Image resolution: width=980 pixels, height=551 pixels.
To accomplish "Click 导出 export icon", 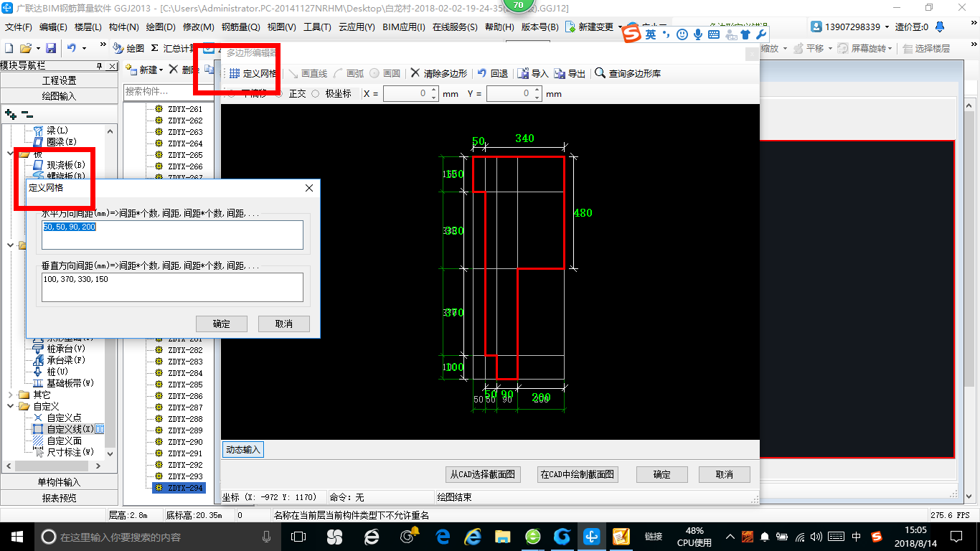I will pos(570,73).
